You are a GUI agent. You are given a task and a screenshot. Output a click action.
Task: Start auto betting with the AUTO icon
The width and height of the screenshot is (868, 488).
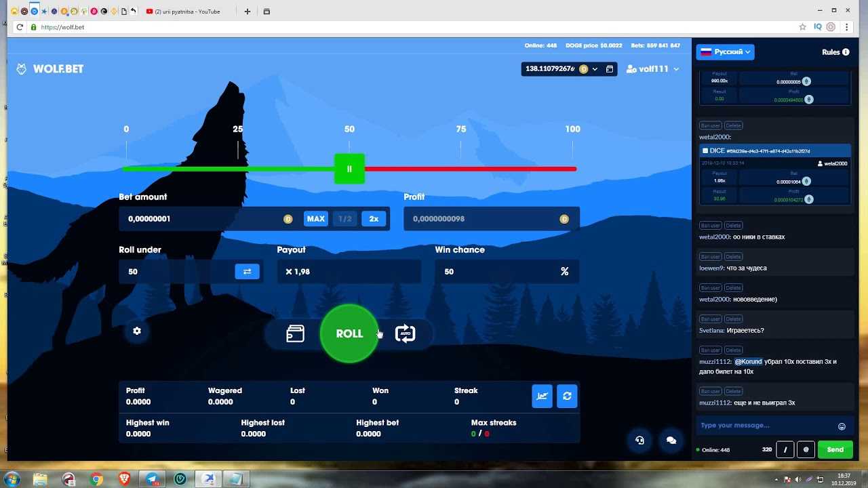pyautogui.click(x=405, y=333)
